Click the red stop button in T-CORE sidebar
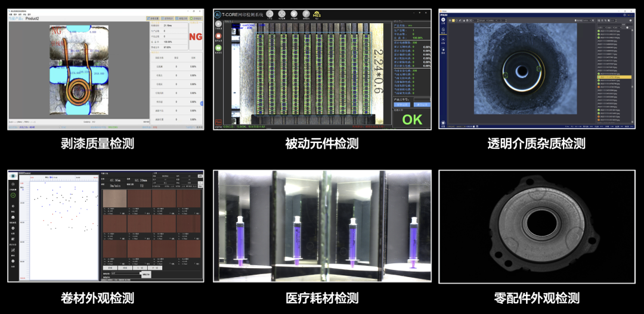Image resolution: width=644 pixels, height=314 pixels. point(218,36)
